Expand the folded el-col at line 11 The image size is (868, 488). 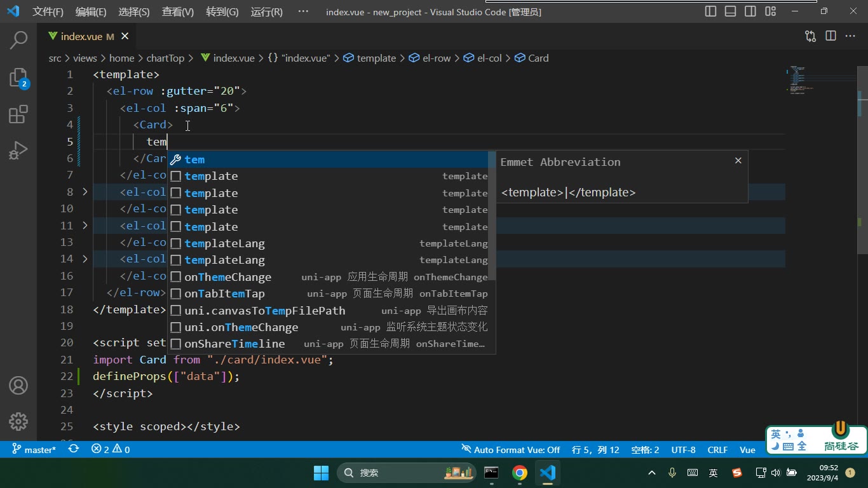click(85, 225)
